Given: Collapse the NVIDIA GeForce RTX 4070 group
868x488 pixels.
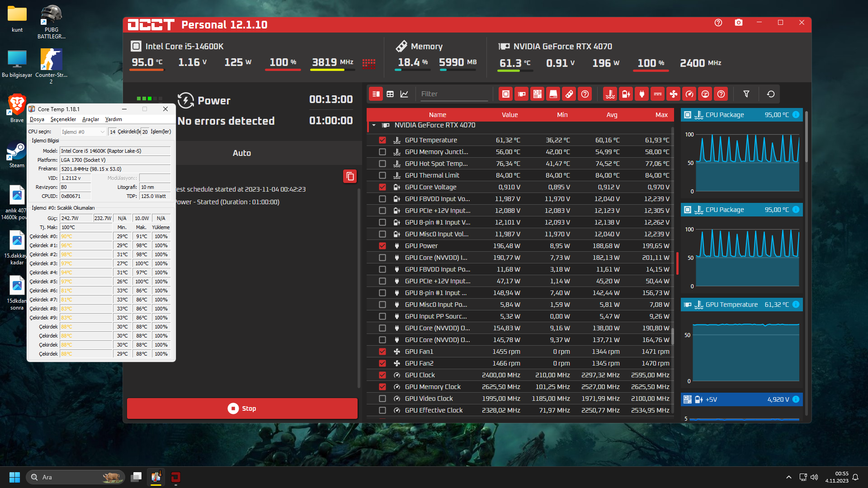Looking at the screenshot, I should (x=374, y=125).
